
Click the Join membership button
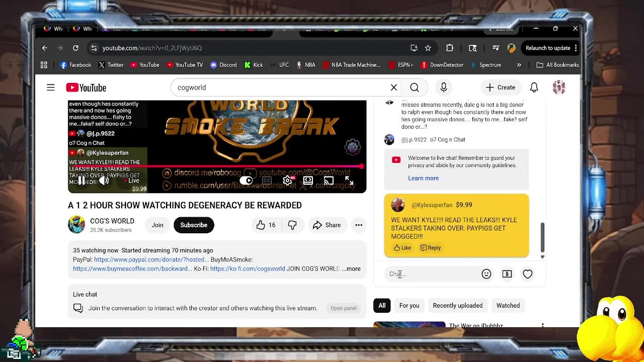(157, 225)
